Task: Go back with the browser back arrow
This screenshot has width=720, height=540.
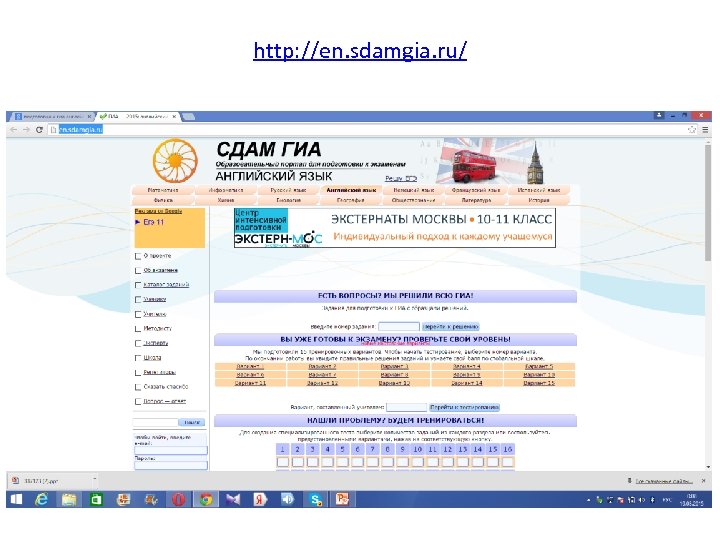Action: pos(13,130)
